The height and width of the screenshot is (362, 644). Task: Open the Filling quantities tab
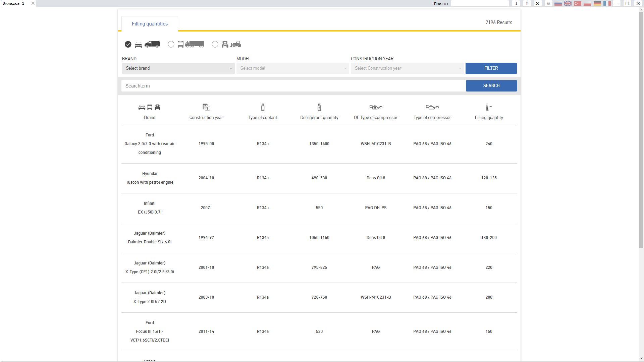tap(150, 24)
